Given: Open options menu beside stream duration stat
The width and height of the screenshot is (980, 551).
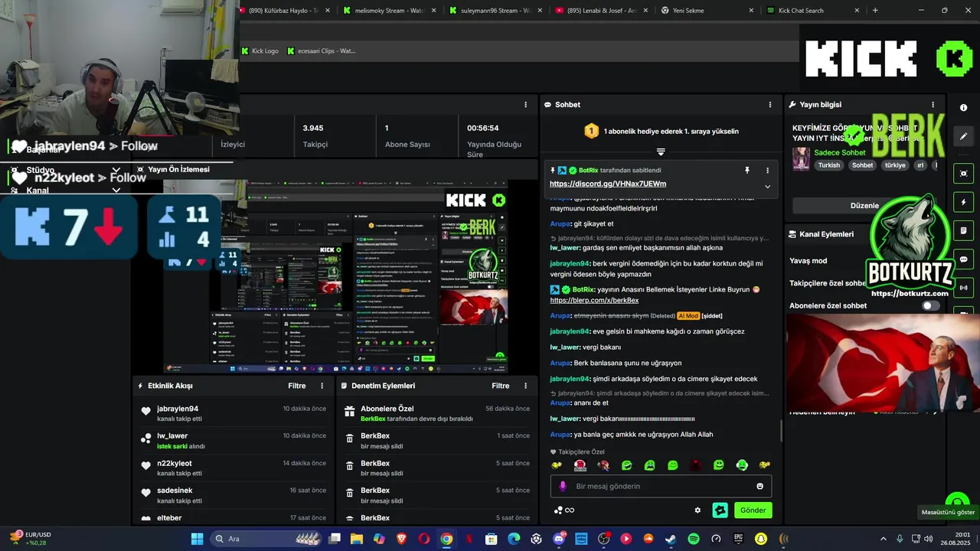Looking at the screenshot, I should (525, 105).
